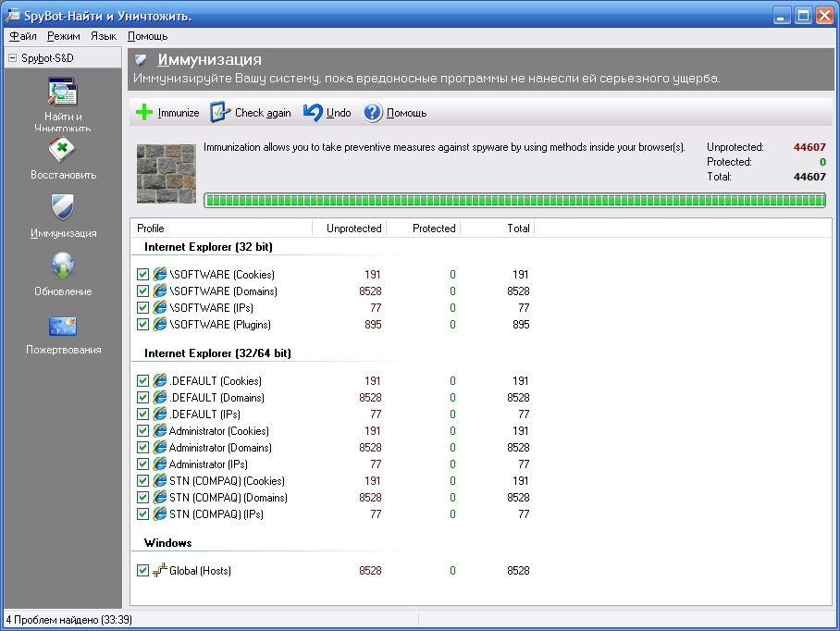Sort by the Total column header
This screenshot has width=840, height=631.
498,229
